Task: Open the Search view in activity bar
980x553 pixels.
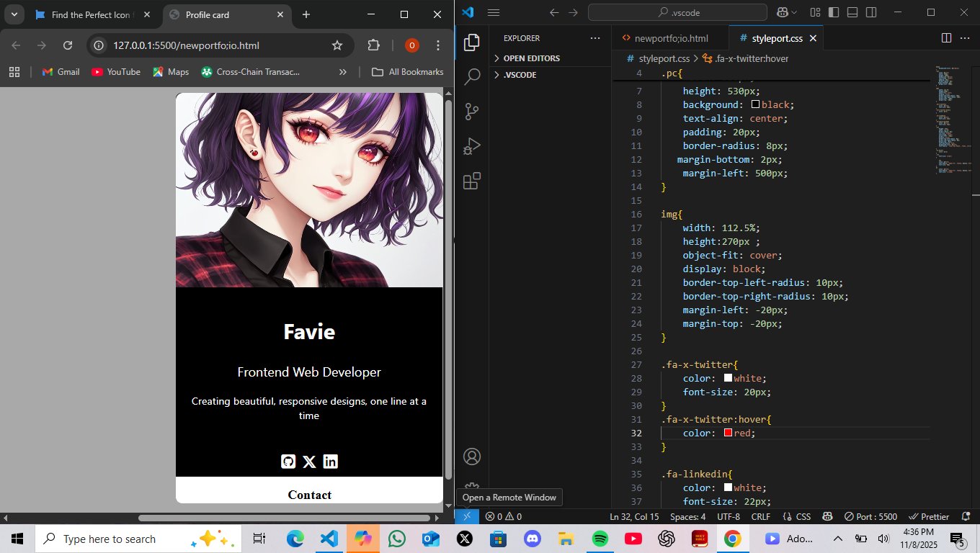Action: coord(472,77)
